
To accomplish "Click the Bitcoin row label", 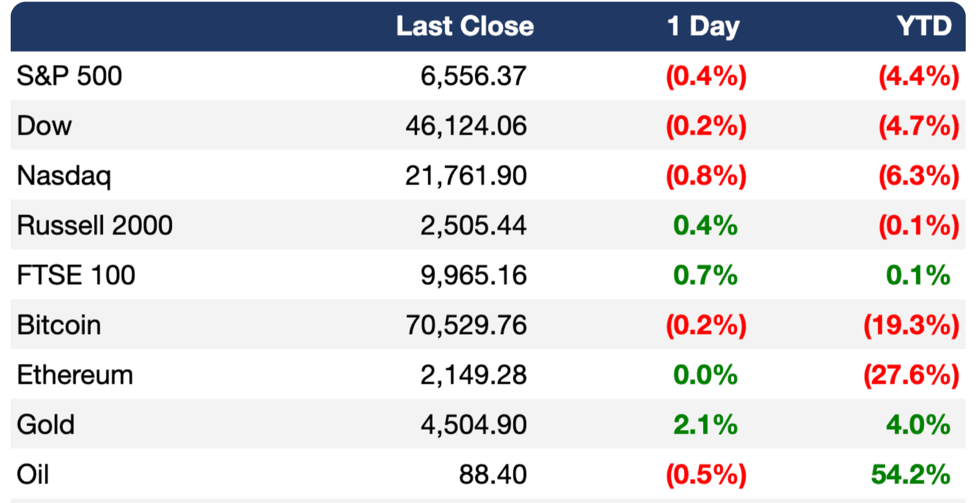I will [x=59, y=325].
